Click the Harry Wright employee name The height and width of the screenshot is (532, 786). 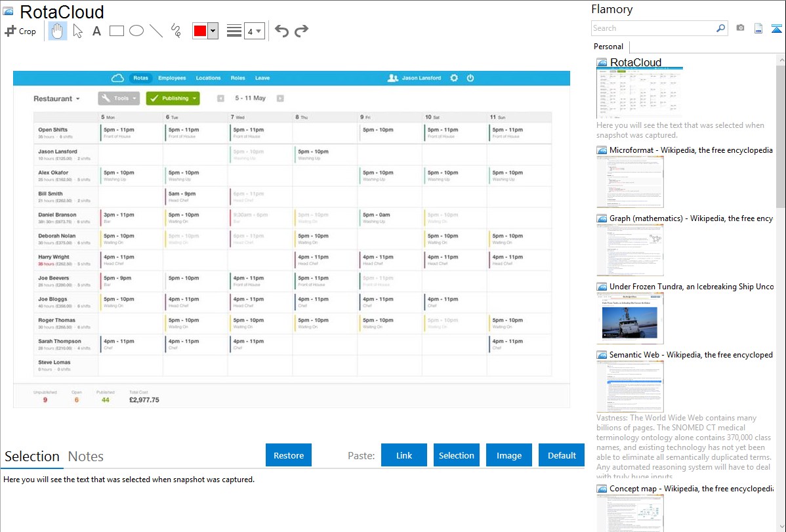coord(54,257)
